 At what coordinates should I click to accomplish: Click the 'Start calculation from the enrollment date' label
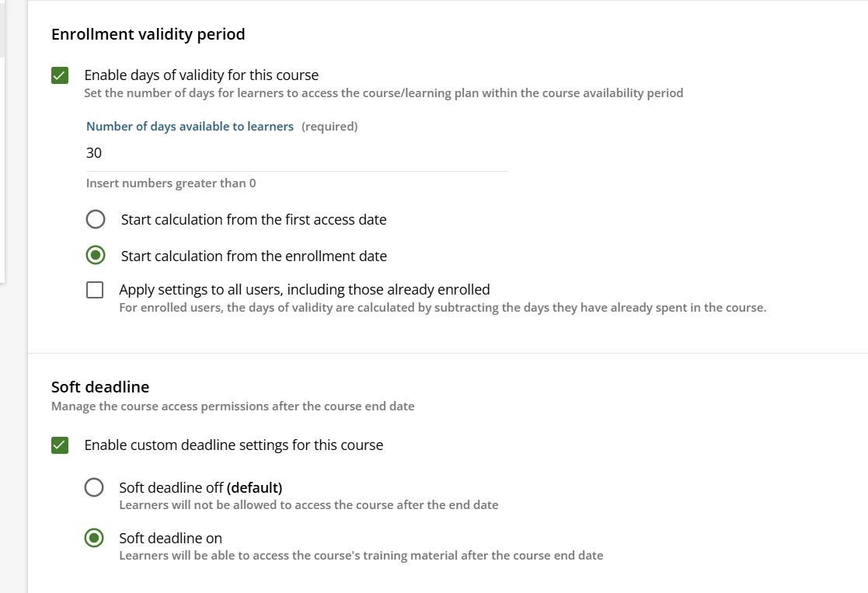(x=253, y=256)
